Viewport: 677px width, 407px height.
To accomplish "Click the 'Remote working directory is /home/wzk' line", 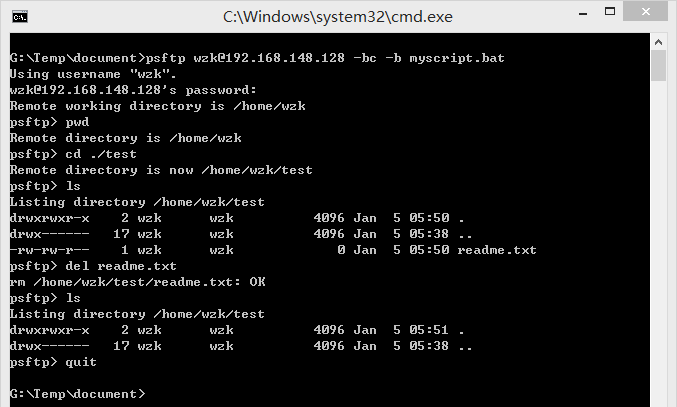I will 158,106.
